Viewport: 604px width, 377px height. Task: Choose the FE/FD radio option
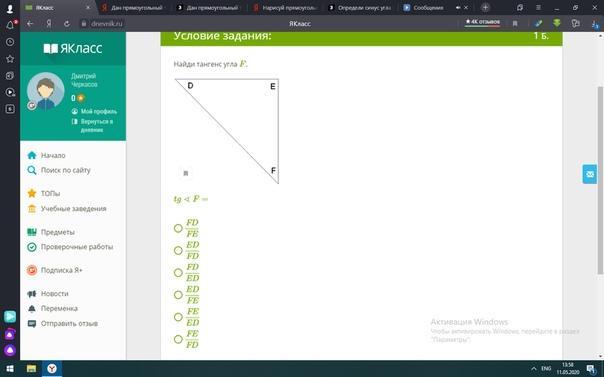click(178, 339)
